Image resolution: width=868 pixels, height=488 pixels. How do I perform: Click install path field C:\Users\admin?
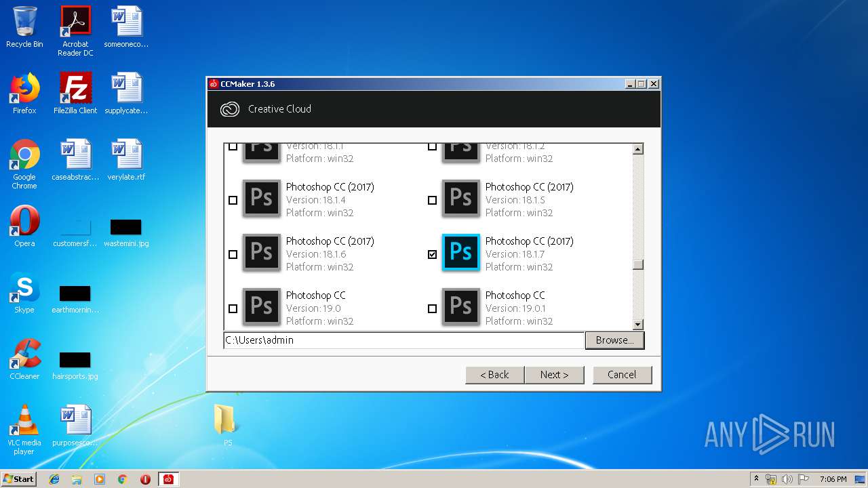(x=404, y=340)
